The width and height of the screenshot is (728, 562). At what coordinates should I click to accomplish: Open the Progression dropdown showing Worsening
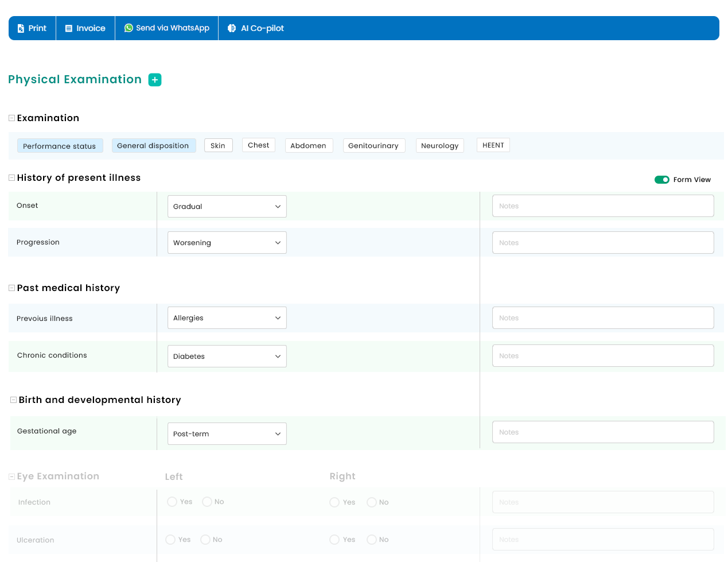coord(227,243)
